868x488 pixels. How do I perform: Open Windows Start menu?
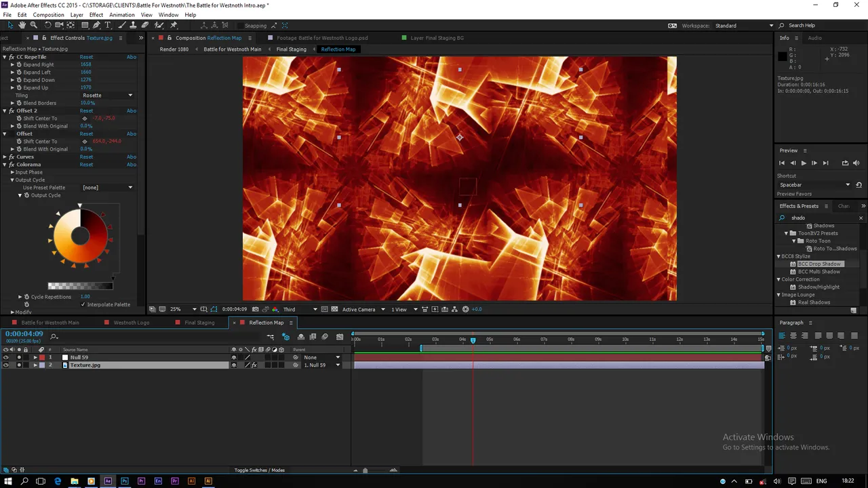8,481
